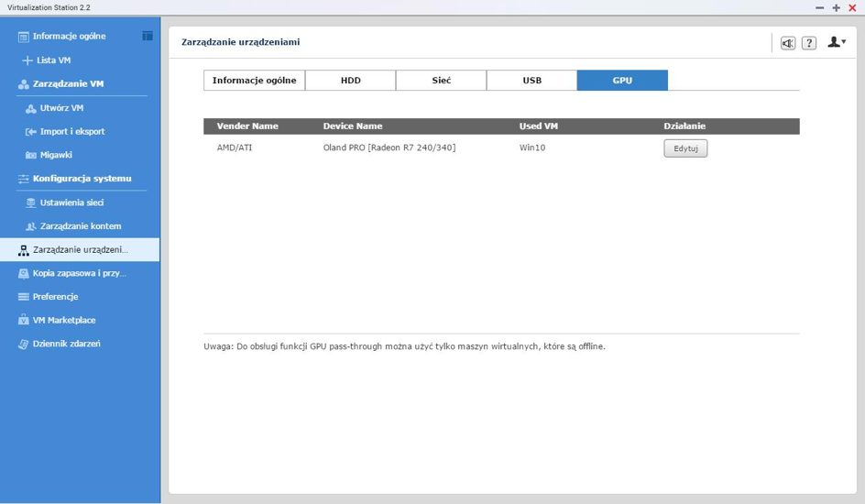Collapse the Konfiguracja systemu section

(82, 179)
